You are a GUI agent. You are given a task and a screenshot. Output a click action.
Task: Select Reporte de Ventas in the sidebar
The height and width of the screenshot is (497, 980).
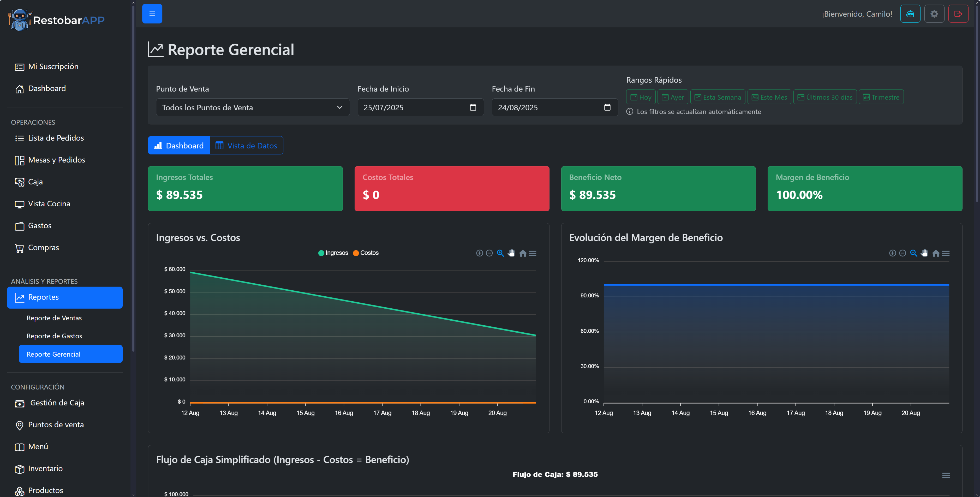coord(54,318)
